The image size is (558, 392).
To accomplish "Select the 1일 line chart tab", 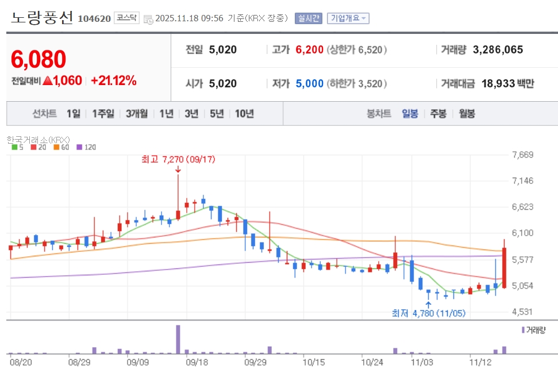I will click(x=74, y=114).
